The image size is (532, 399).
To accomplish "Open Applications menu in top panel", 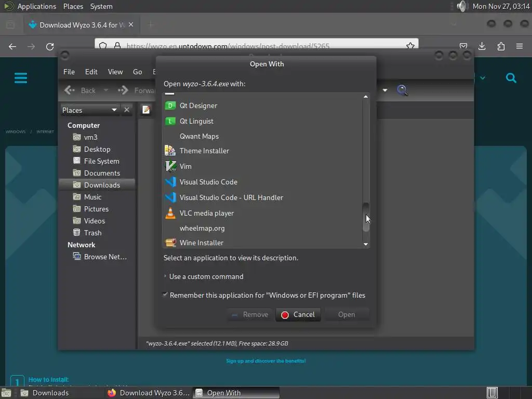I will (x=37, y=6).
